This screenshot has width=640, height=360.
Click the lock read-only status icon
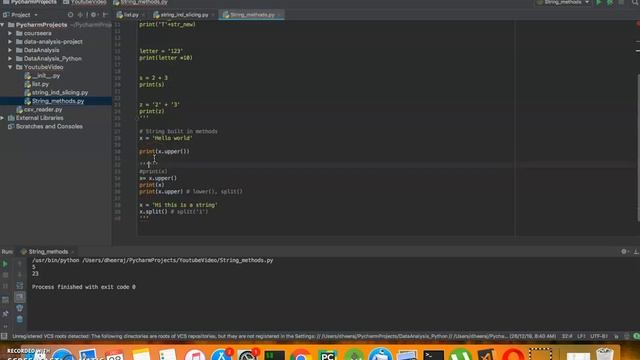(616, 336)
